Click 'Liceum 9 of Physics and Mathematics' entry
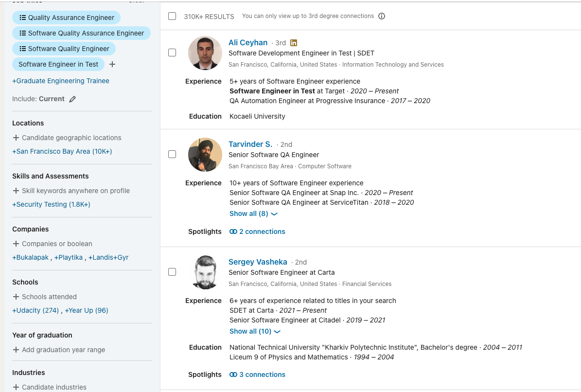 coord(312,357)
